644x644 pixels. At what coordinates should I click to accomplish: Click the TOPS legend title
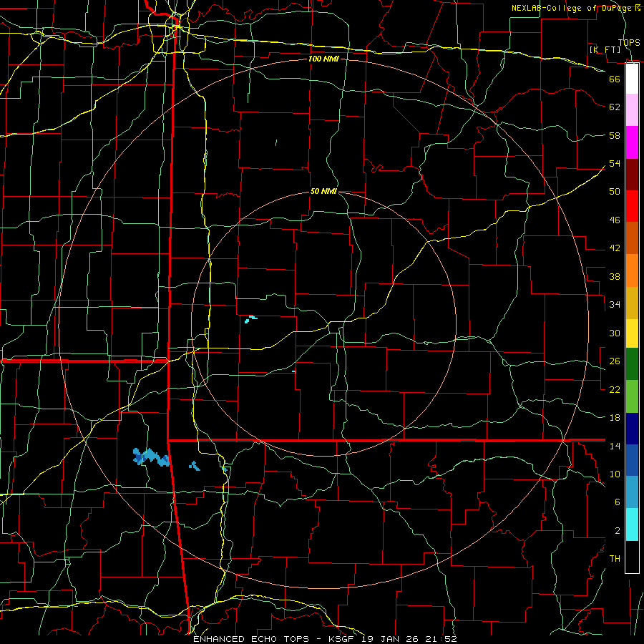629,42
